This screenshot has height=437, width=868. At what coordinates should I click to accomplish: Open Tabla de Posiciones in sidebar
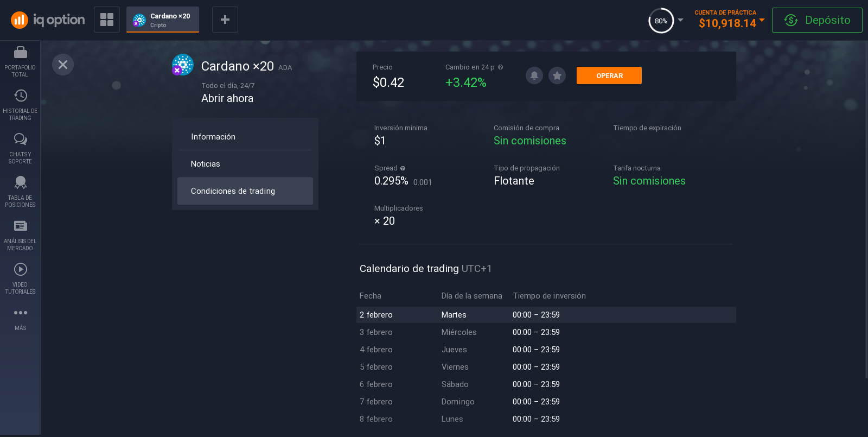coord(20,192)
